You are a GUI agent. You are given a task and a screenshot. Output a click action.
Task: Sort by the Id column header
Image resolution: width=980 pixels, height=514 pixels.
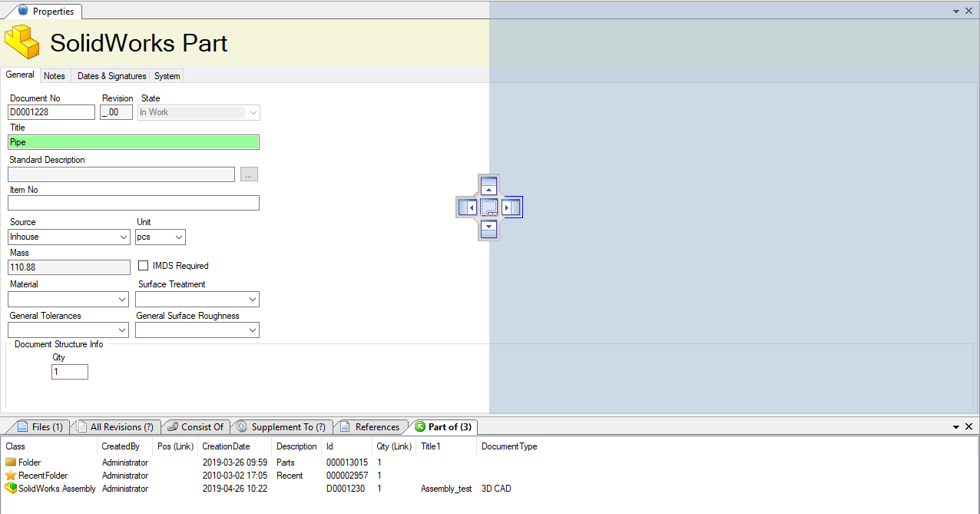(x=329, y=446)
